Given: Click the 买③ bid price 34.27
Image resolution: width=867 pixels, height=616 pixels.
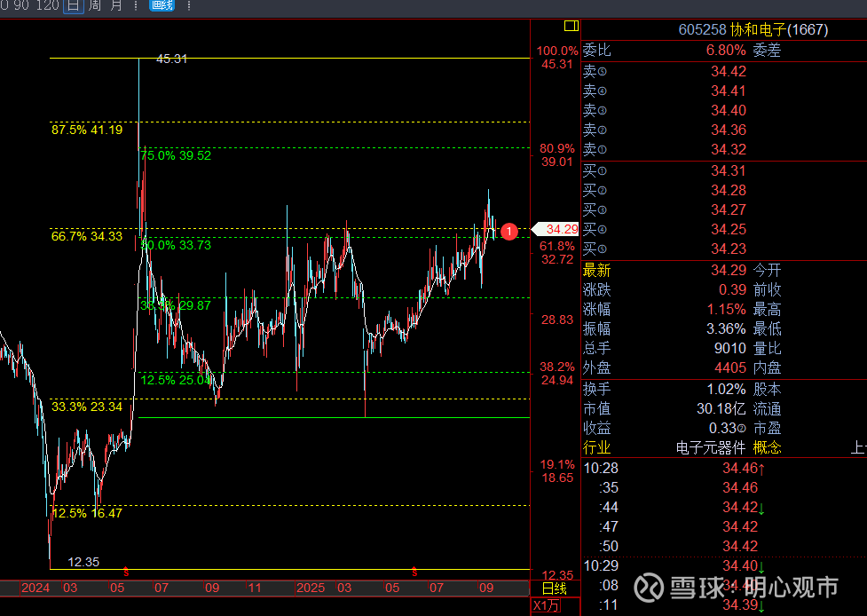Looking at the screenshot, I should pos(729,209).
